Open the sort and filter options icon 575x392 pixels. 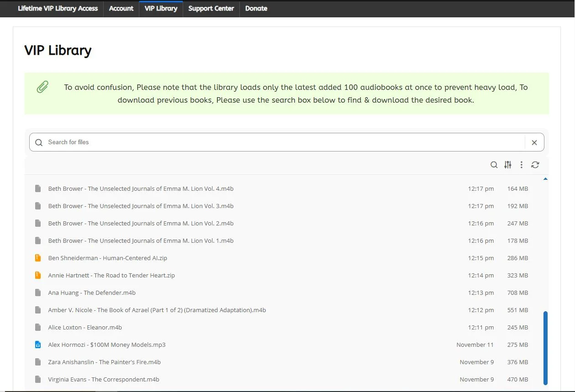[508, 165]
